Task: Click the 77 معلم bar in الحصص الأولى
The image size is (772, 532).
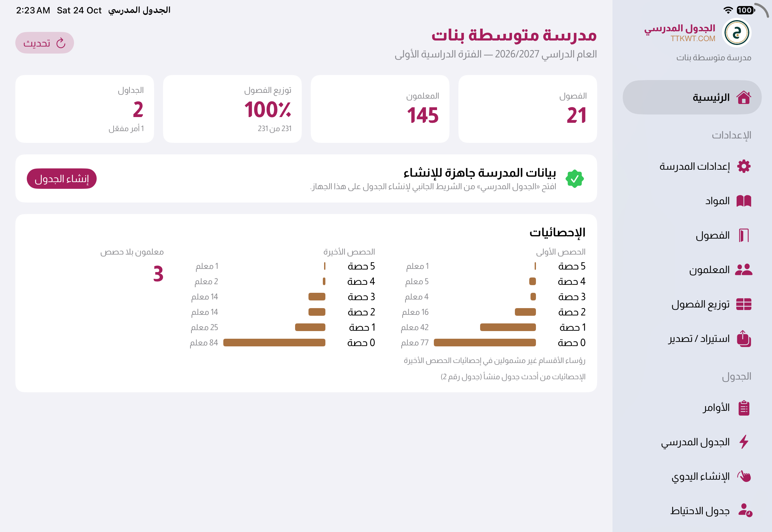Action: pyautogui.click(x=485, y=342)
